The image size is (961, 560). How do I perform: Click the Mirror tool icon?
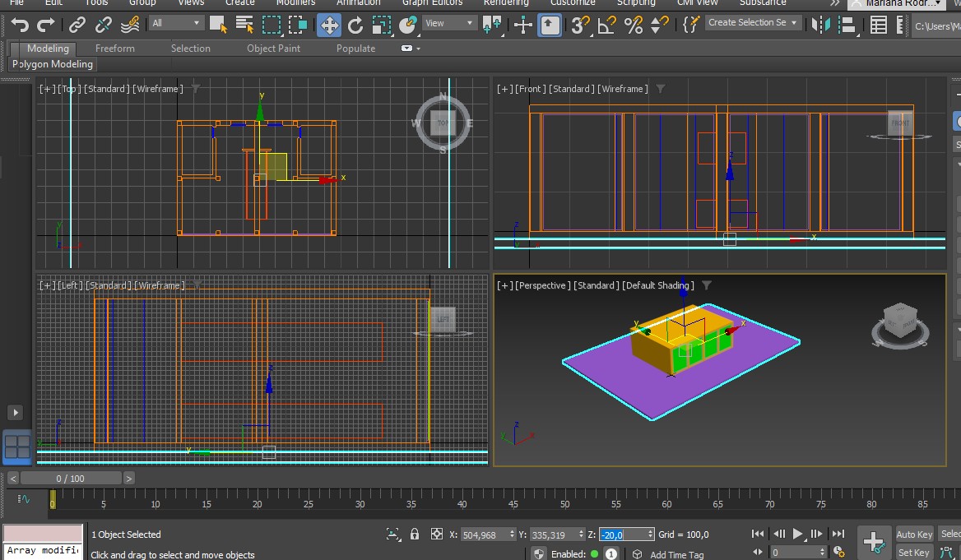820,25
